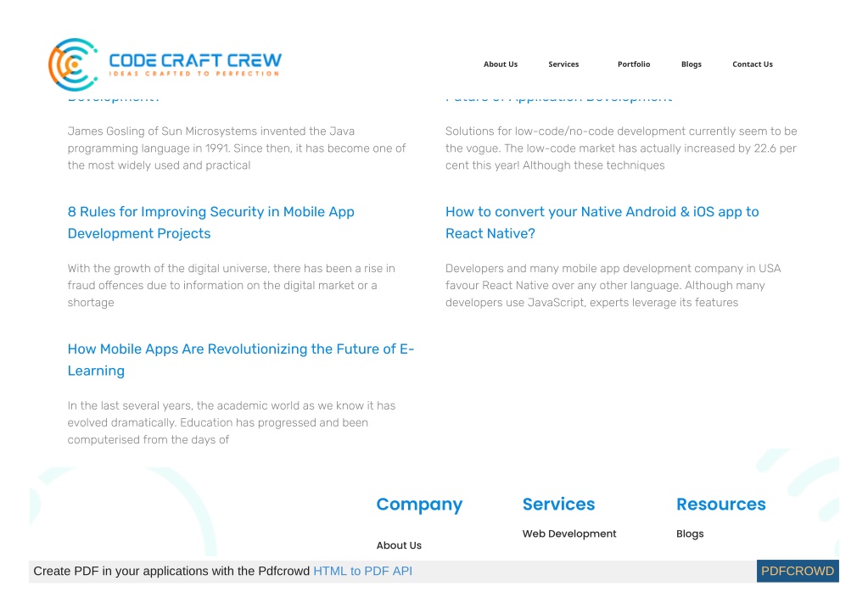Open '8 Rules for Improving Security' article
The width and height of the screenshot is (868, 614).
tap(211, 222)
